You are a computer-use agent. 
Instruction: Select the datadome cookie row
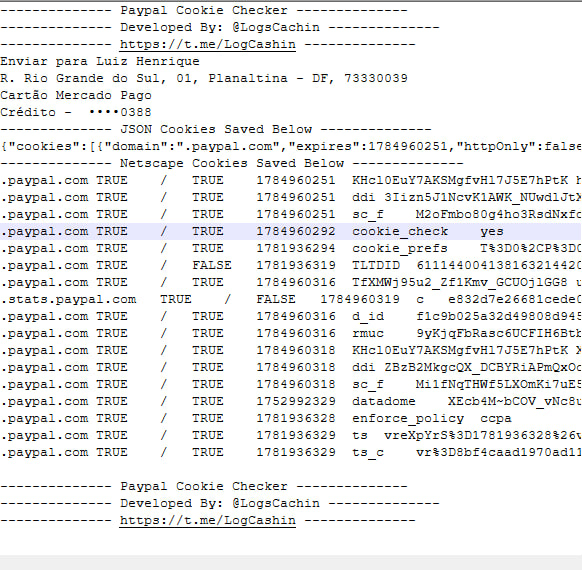tap(291, 402)
